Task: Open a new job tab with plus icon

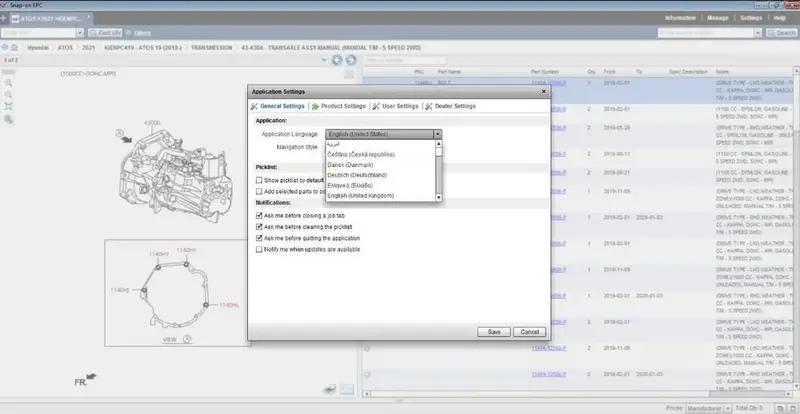Action: [x=4, y=18]
